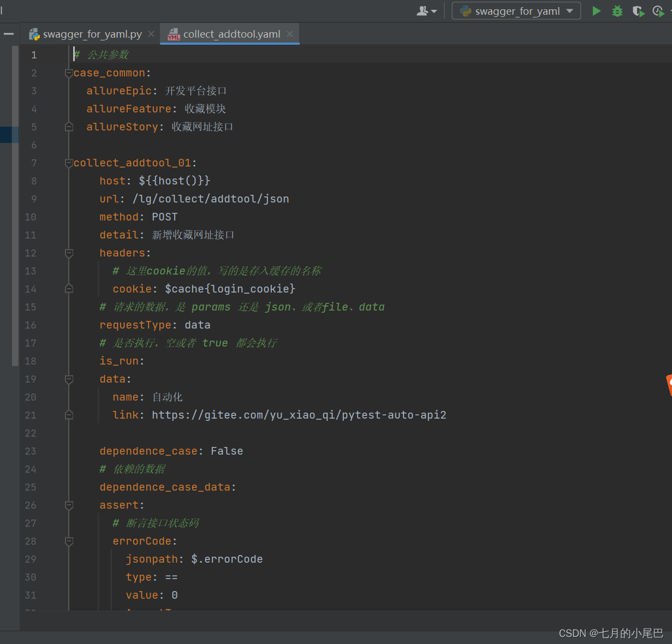Click fold end marker at cookie line
The image size is (672, 644).
click(x=69, y=289)
